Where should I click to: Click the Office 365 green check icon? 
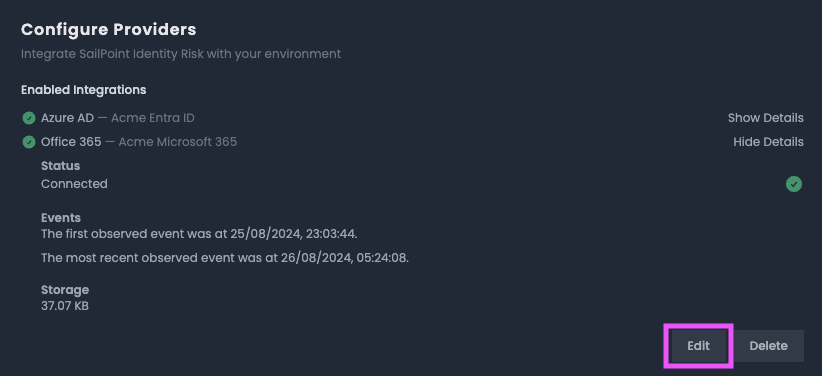(29, 142)
